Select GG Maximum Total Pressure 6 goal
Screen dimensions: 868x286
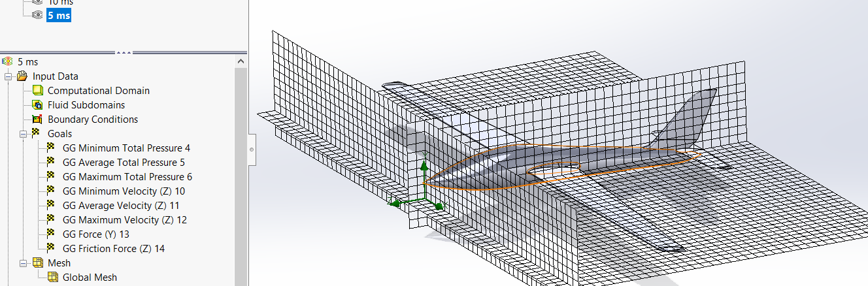pyautogui.click(x=127, y=177)
